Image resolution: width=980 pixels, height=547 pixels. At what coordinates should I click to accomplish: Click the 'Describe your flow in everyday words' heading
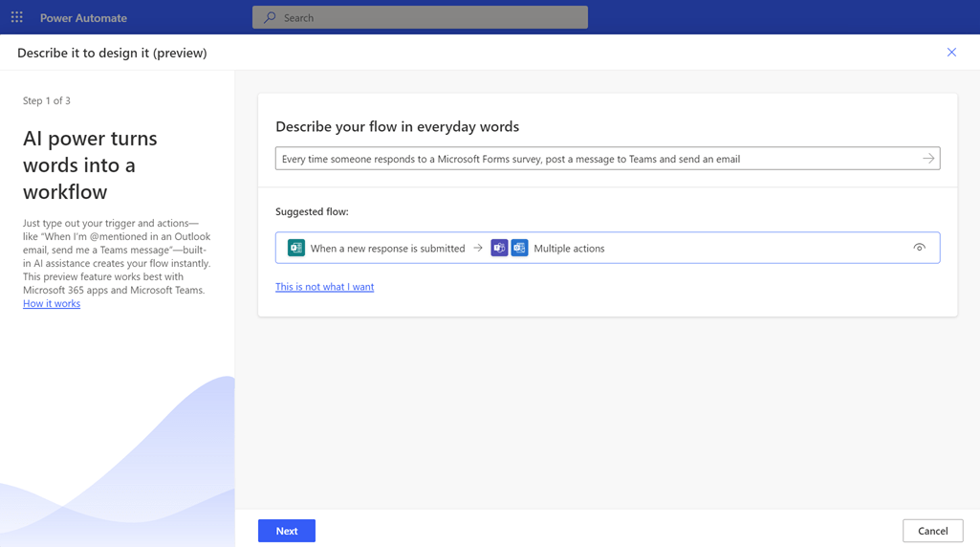click(x=397, y=126)
